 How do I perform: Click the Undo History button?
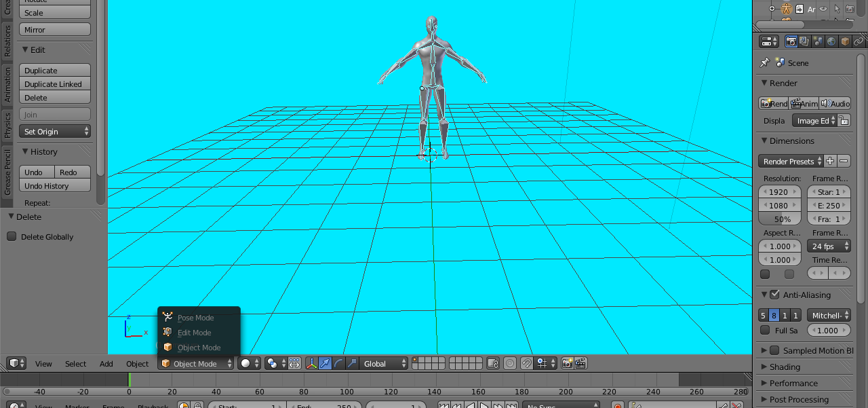click(55, 186)
